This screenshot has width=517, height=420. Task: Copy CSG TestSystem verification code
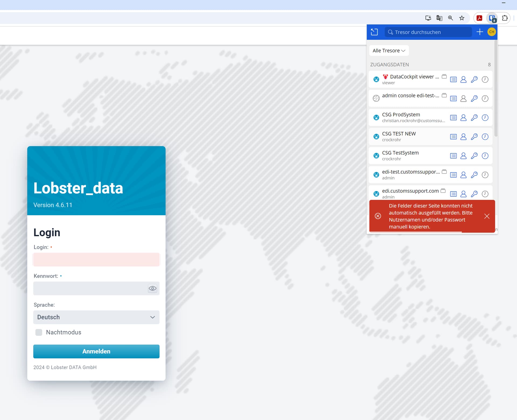click(x=485, y=156)
